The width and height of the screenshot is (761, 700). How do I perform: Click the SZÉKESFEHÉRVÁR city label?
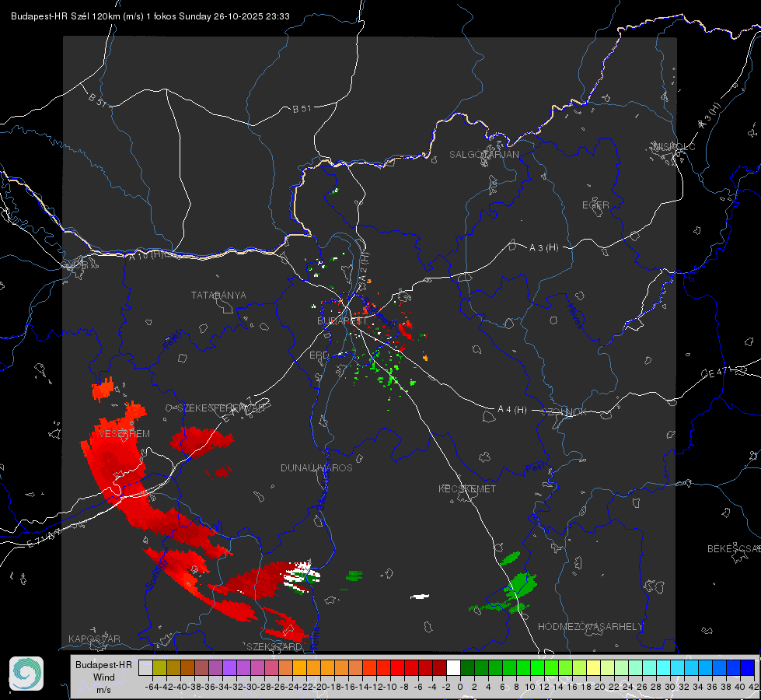click(221, 408)
